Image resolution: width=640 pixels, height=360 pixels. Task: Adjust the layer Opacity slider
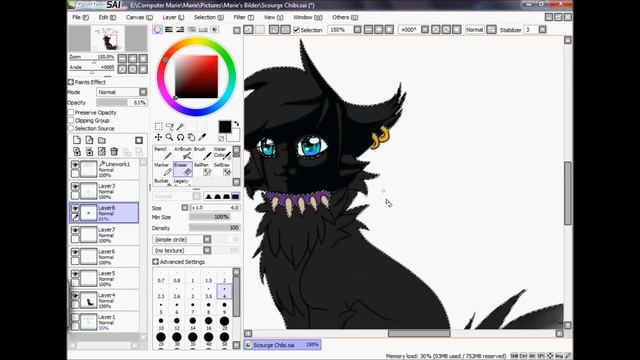pyautogui.click(x=122, y=102)
